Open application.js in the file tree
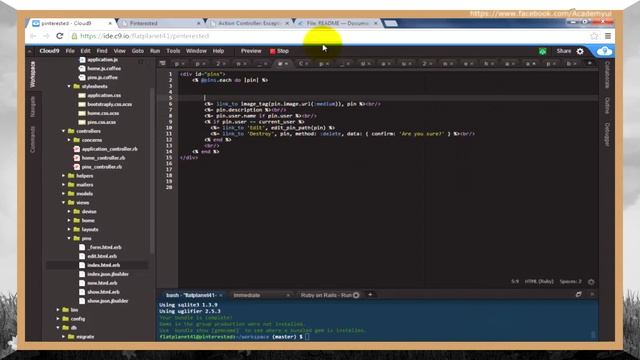The image size is (640, 360). (x=102, y=60)
